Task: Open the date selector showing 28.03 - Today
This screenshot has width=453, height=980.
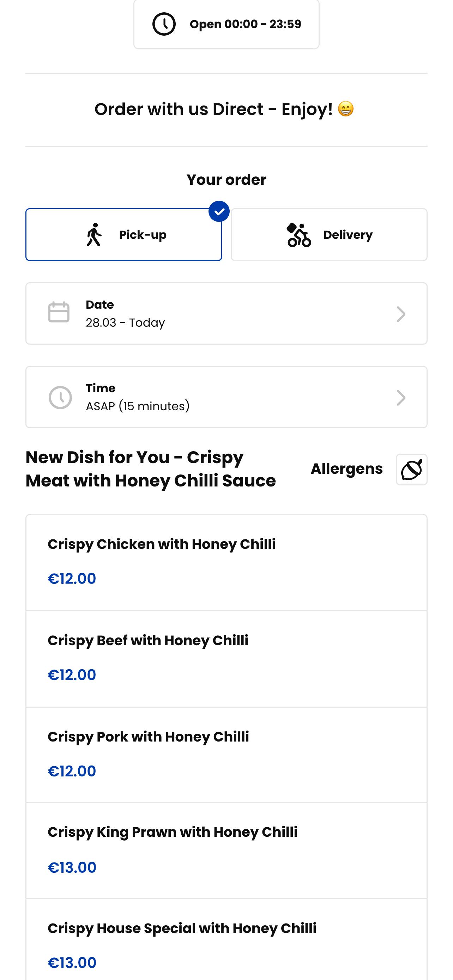Action: coord(226,314)
